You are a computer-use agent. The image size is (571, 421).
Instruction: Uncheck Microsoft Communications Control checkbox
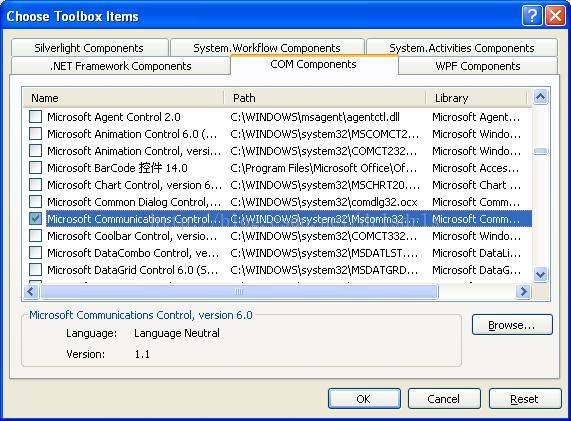click(35, 219)
